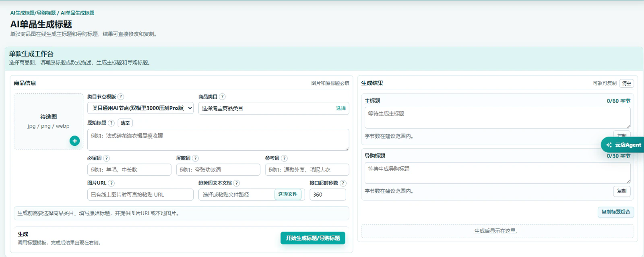Screen dimensions: 644x257
Task: Open help icon next to 屏蔽词
Action: (195, 158)
